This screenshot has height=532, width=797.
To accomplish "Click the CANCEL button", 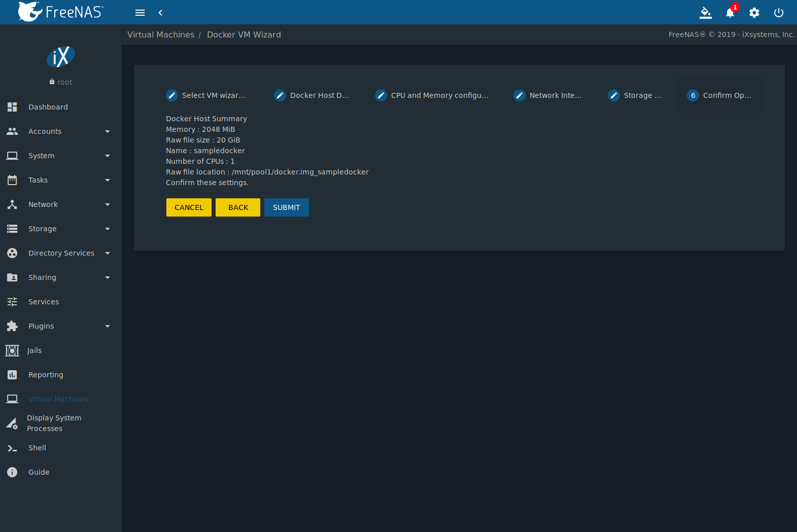I will click(x=189, y=207).
